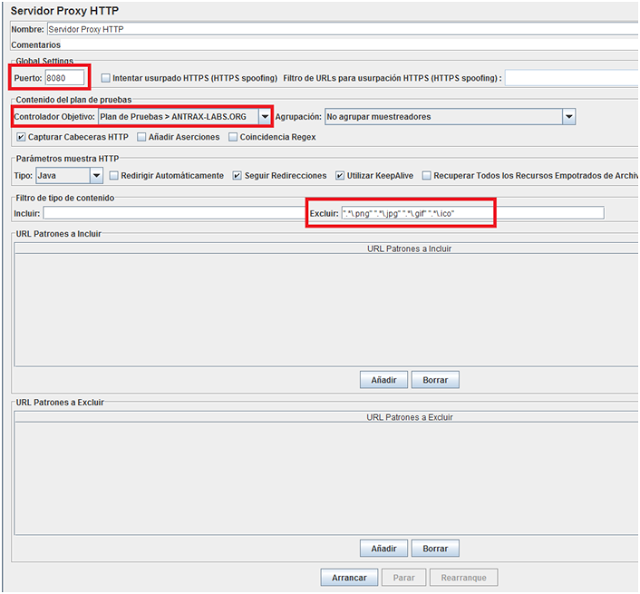Viewport: 640px width, 594px height.
Task: Expand the Agrupación combo box
Action: [568, 117]
